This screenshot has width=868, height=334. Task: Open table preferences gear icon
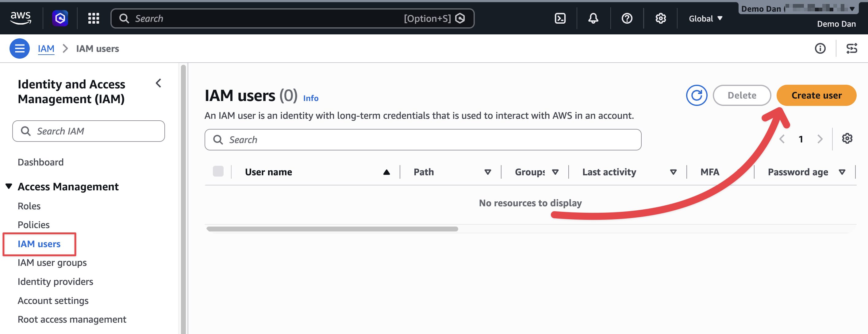(847, 138)
